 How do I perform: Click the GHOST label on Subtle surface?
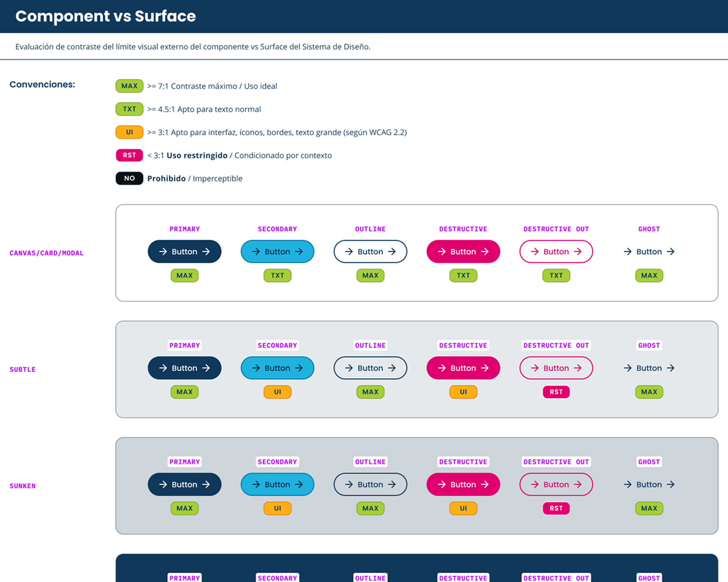649,345
